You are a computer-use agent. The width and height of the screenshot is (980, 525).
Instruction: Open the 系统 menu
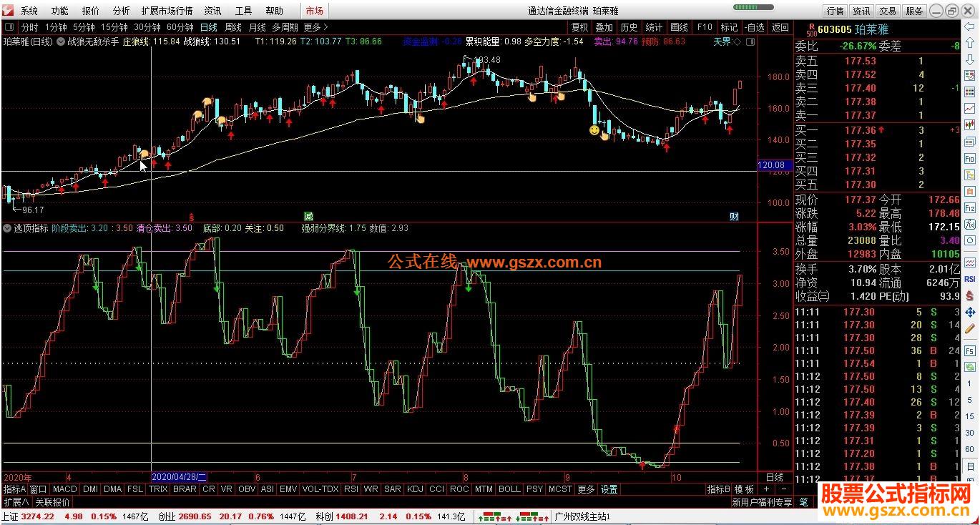tap(29, 11)
